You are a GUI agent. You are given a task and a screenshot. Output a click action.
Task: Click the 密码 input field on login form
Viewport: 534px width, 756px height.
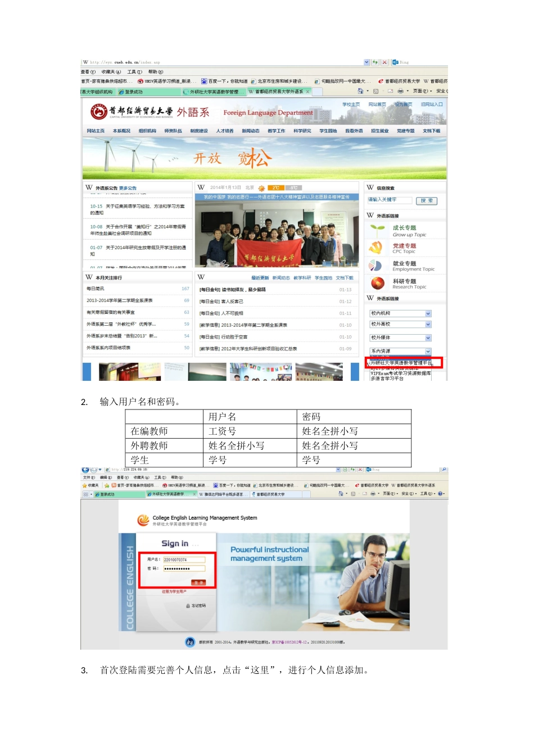pyautogui.click(x=184, y=569)
